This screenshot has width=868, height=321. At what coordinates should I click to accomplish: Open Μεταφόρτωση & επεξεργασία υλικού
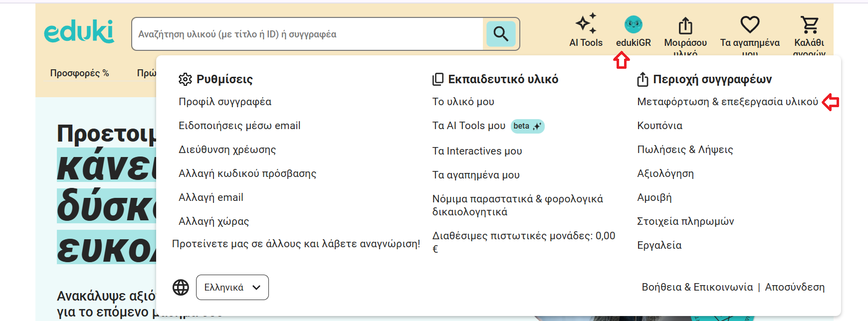click(x=727, y=102)
